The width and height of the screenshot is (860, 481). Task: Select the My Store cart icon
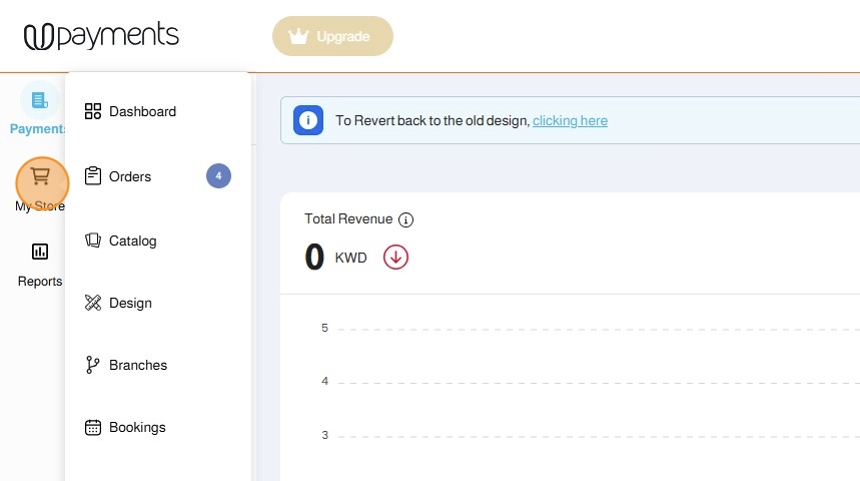click(x=41, y=178)
